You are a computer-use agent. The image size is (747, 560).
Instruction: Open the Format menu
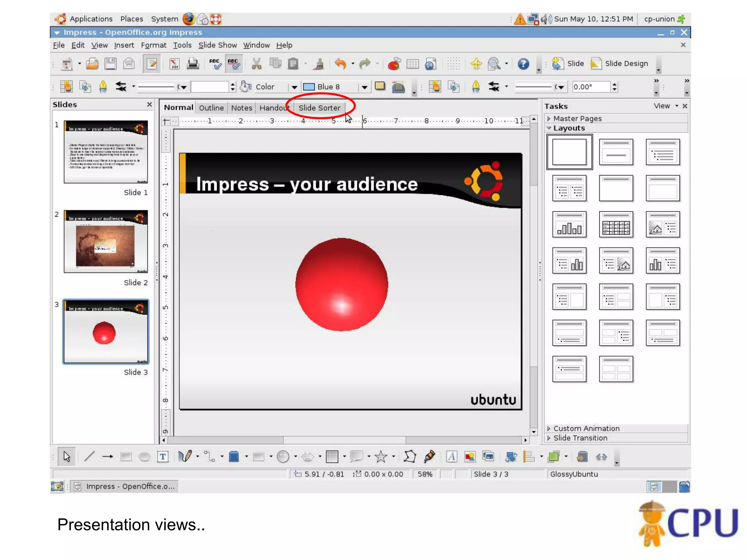pos(153,45)
